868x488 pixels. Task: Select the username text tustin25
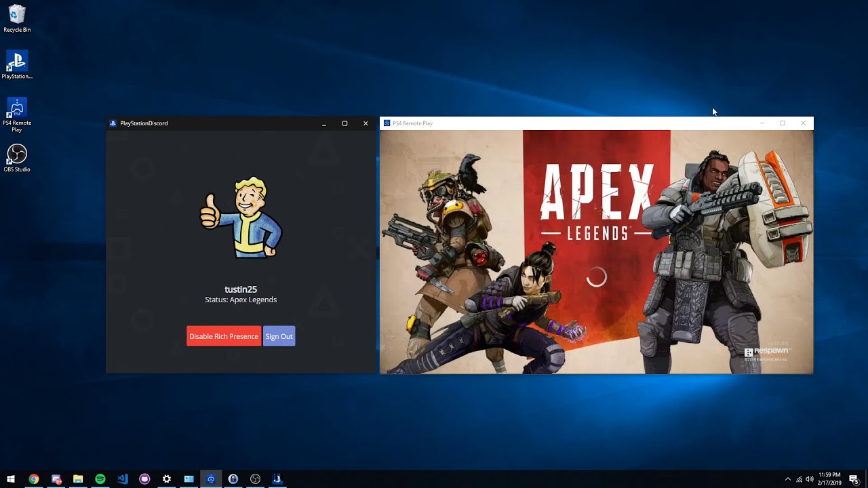click(x=241, y=289)
